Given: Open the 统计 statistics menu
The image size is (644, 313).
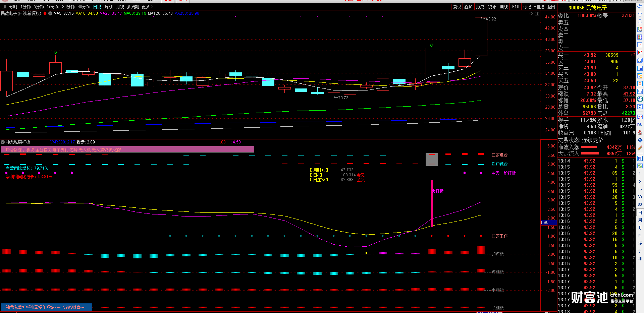Looking at the screenshot, I should (x=492, y=7).
